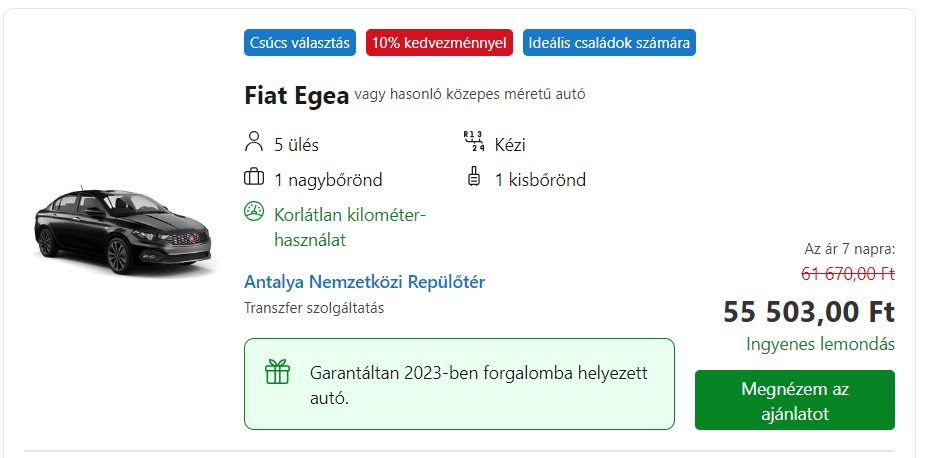Viewport: 927px width, 458px height.
Task: Click the 55 503,00 Ft price
Action: [809, 312]
